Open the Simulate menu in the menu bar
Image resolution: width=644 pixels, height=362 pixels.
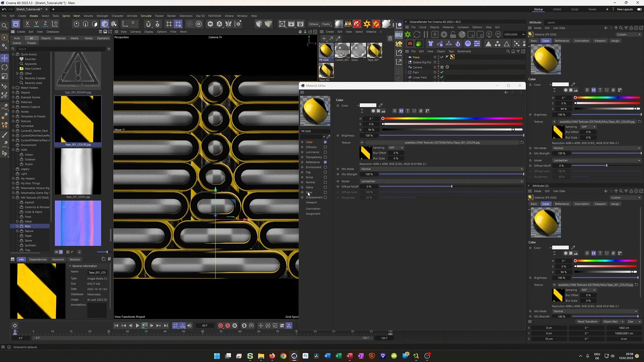pyautogui.click(x=146, y=16)
